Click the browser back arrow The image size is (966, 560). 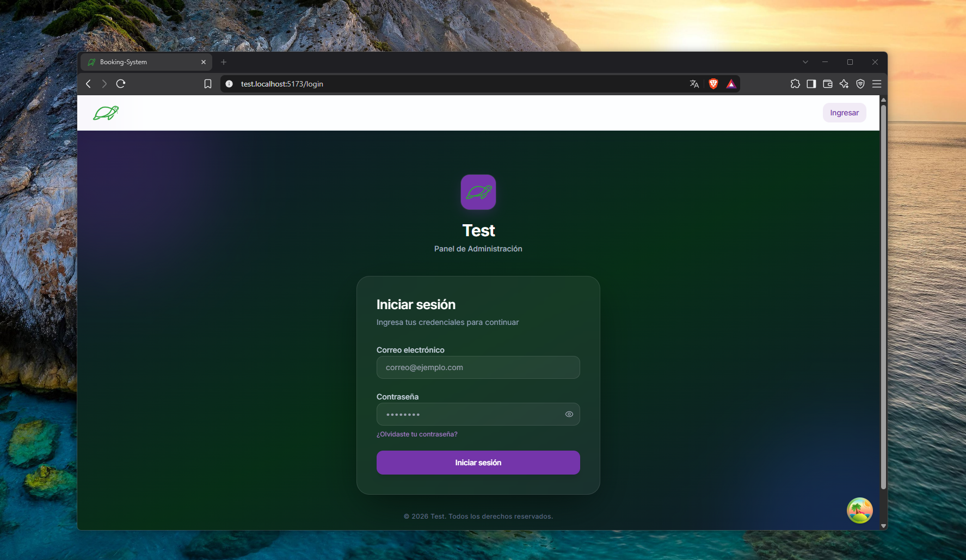pos(88,84)
